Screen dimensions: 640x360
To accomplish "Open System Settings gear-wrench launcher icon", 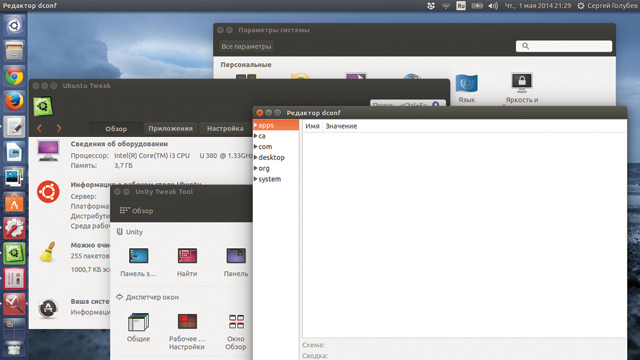I will (x=14, y=228).
